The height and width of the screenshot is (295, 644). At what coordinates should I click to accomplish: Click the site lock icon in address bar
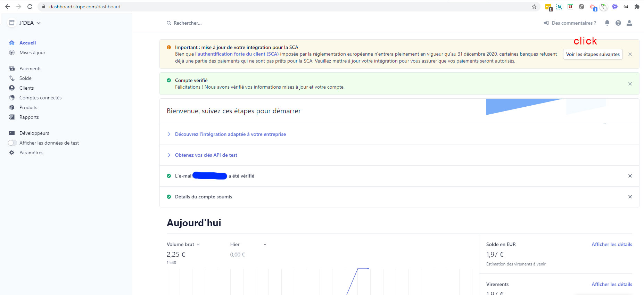(44, 7)
